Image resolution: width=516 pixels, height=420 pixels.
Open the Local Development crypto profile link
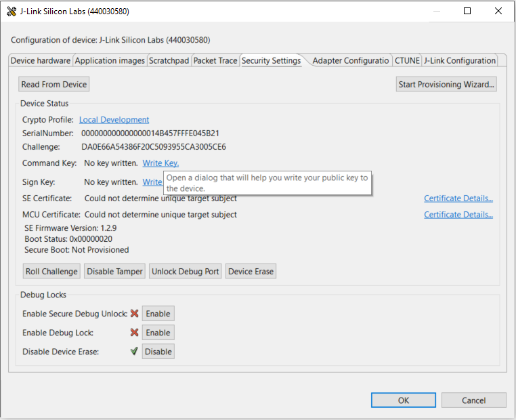114,120
